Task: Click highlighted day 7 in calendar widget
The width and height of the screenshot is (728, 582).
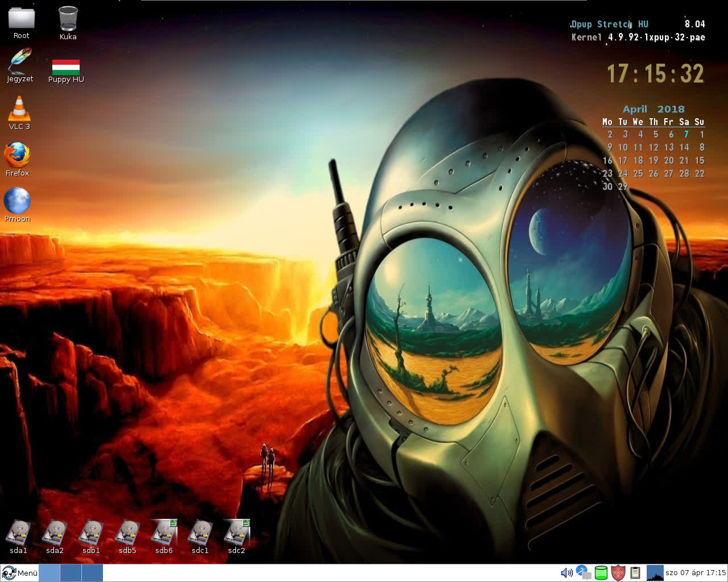Action: [x=686, y=135]
